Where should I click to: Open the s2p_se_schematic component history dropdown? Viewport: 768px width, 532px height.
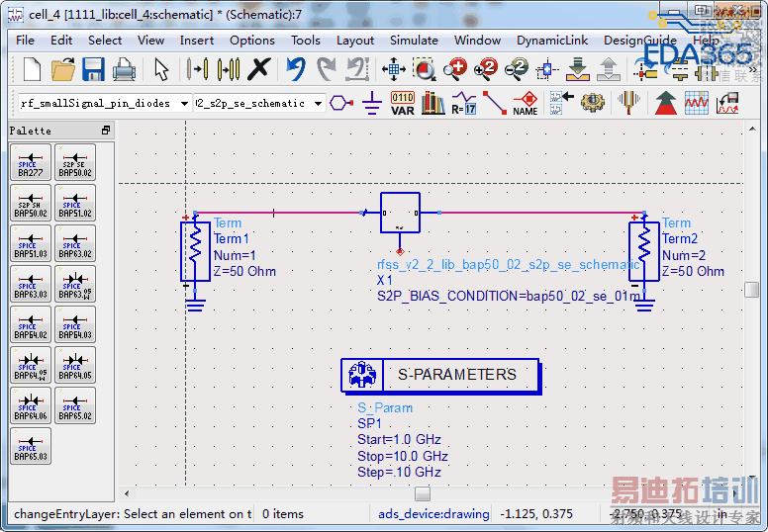click(x=318, y=103)
